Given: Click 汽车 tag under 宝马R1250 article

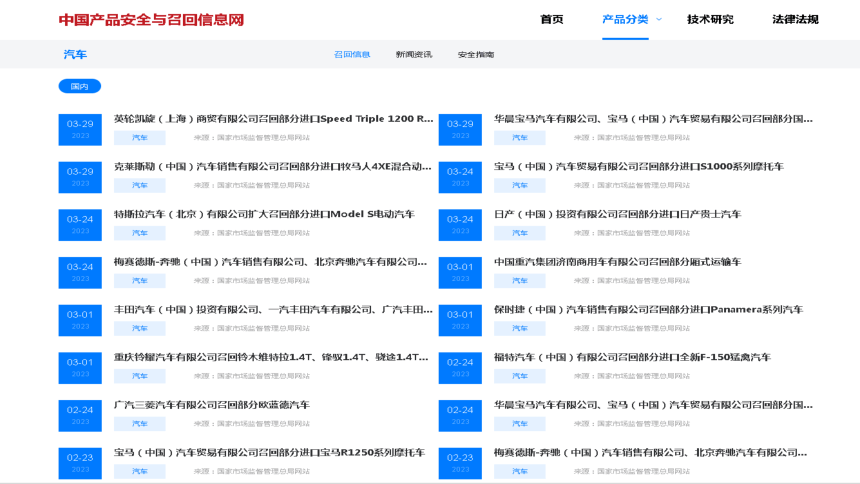Looking at the screenshot, I should [140, 472].
